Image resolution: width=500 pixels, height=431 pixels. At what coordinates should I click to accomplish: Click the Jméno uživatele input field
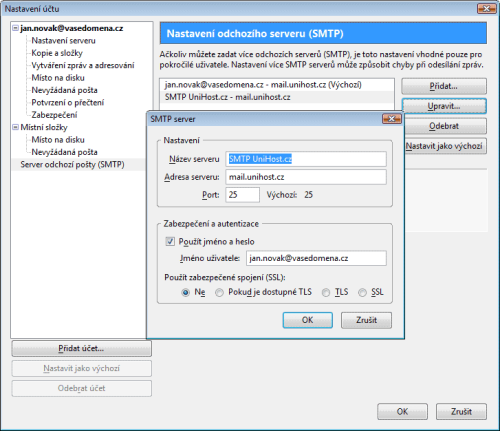(x=316, y=258)
